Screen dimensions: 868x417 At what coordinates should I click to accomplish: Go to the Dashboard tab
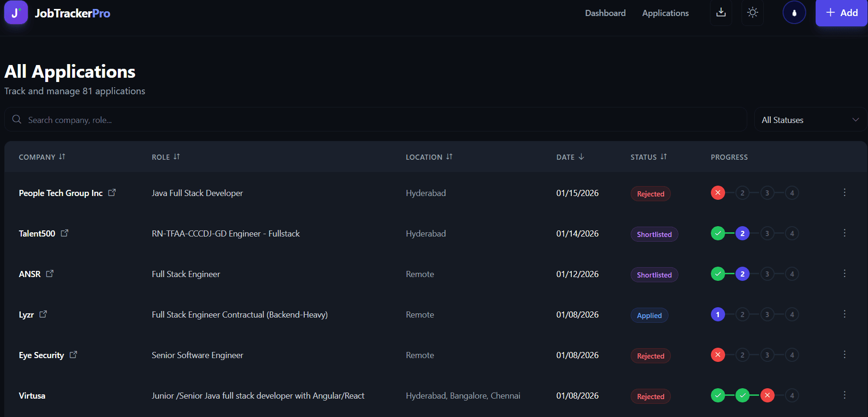tap(605, 13)
